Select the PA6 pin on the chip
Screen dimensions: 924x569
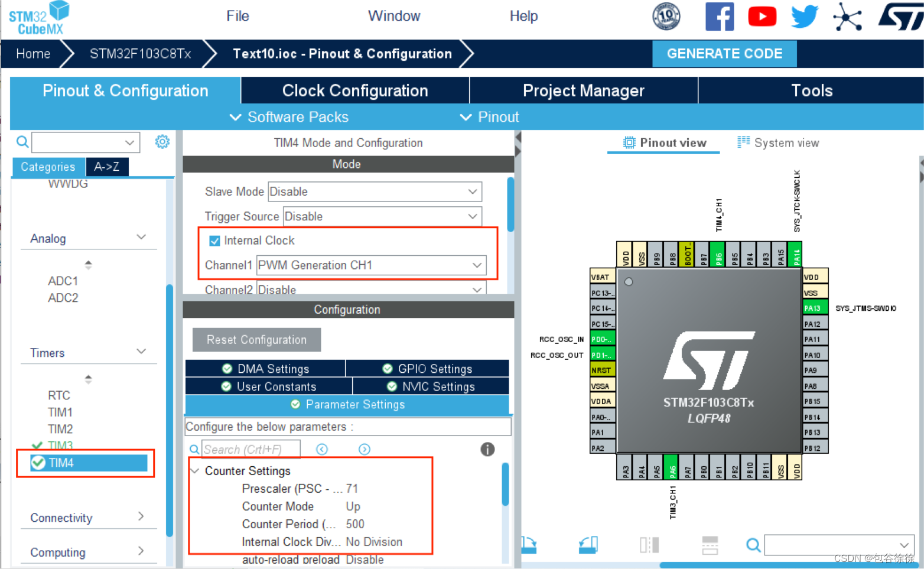672,467
